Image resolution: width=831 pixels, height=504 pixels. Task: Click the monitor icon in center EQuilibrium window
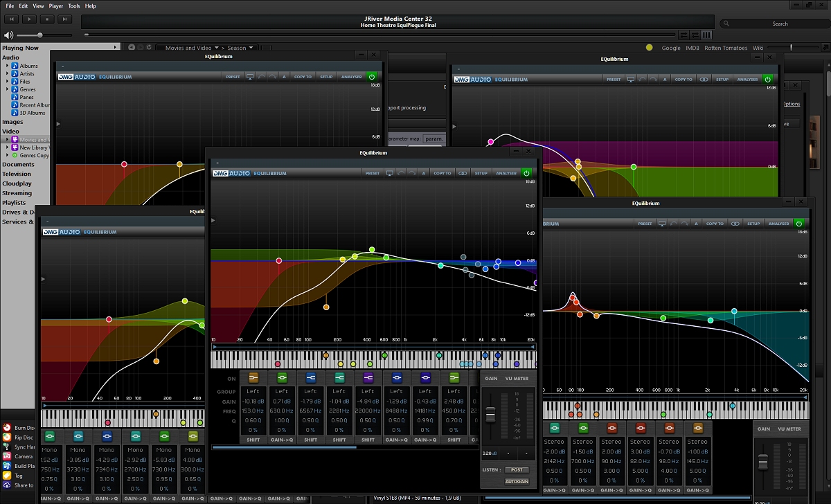coord(389,173)
